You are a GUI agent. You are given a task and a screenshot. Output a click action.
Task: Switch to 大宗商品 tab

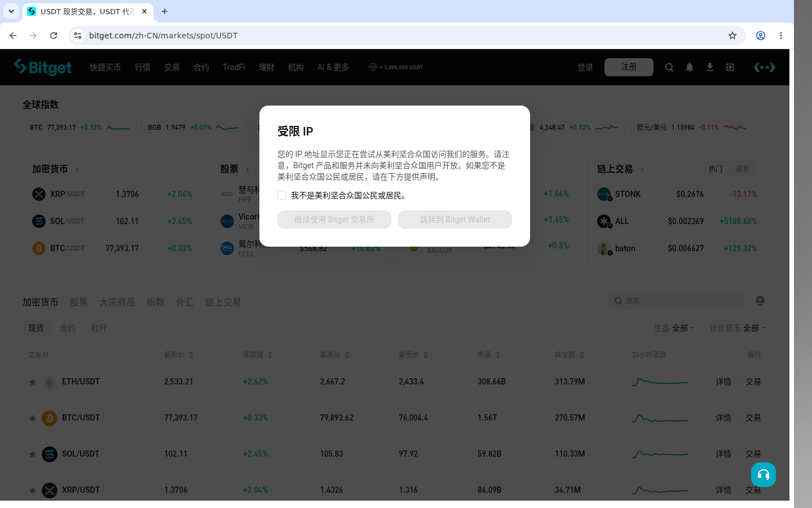point(117,302)
